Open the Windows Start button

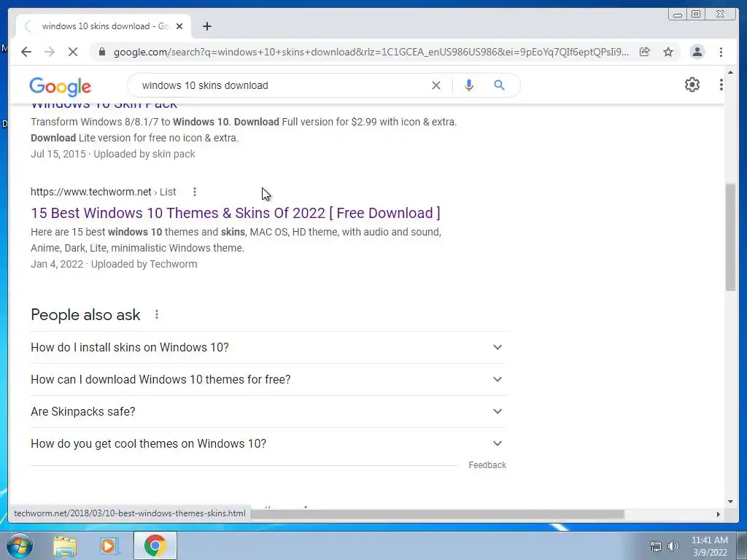(x=19, y=545)
